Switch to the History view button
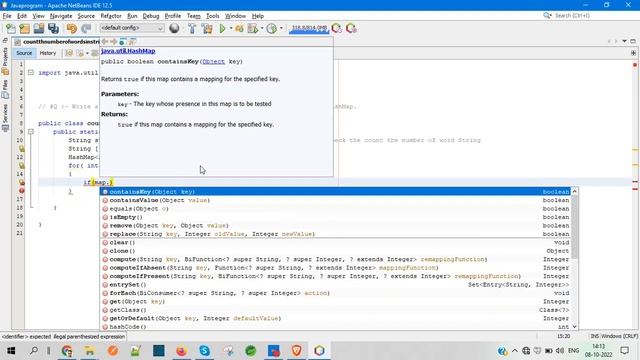640x360 pixels. tap(48, 53)
